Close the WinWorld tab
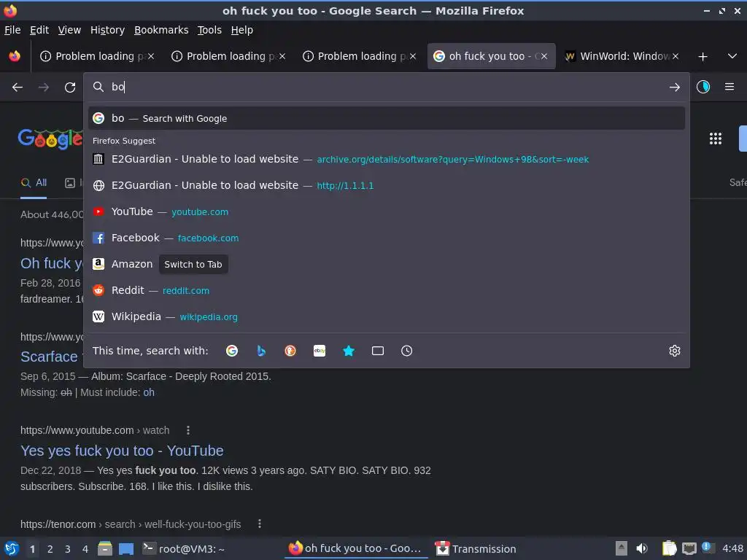Image resolution: width=747 pixels, height=560 pixels. click(x=675, y=56)
